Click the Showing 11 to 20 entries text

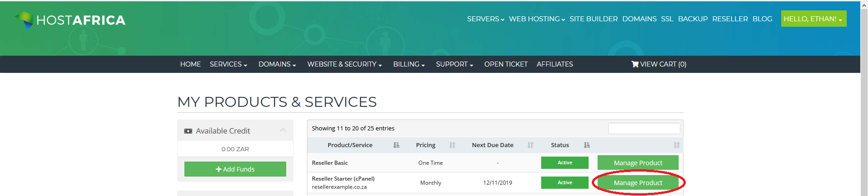(353, 129)
